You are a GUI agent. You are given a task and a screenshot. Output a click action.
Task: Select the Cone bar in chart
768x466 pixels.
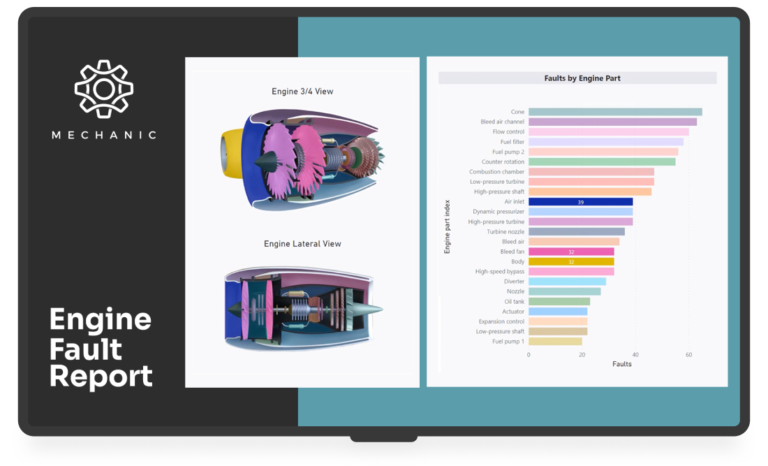tap(614, 112)
